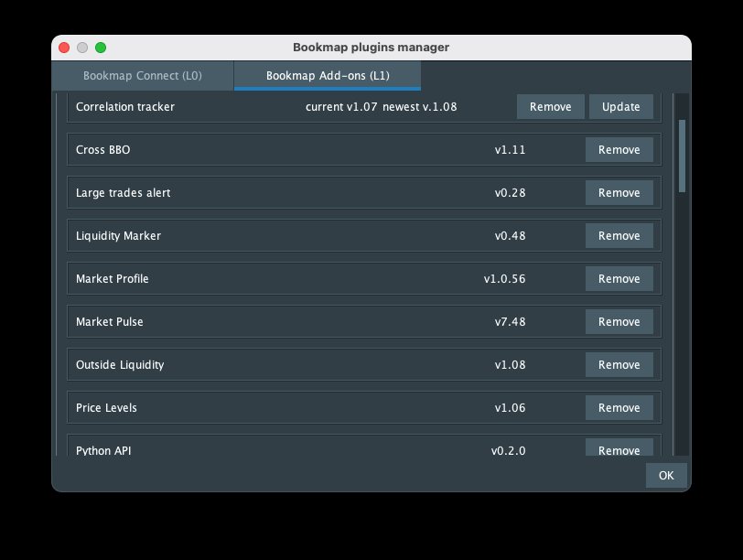
Task: Click Outside Liquidity version v1.08
Action: coord(510,365)
